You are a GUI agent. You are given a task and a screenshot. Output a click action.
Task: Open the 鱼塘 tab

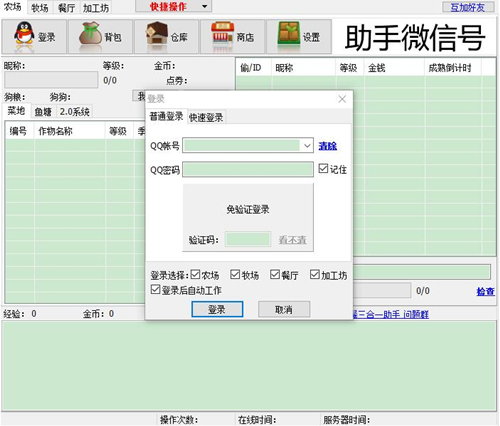point(43,112)
